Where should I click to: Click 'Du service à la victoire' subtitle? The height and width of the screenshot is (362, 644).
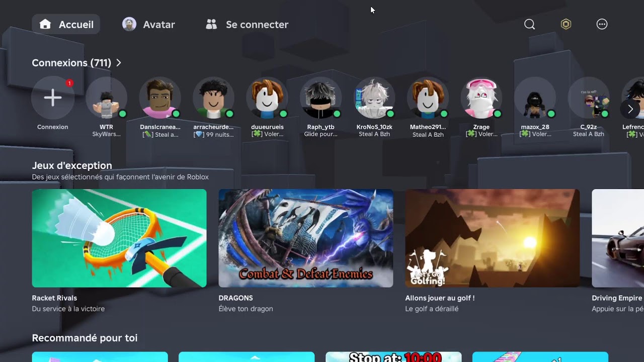[68, 309]
